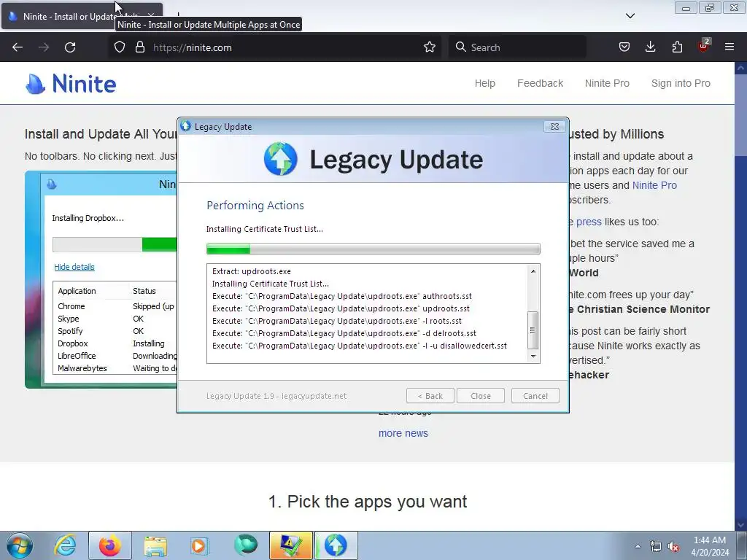Close the Legacy Update dialog via X

(554, 127)
